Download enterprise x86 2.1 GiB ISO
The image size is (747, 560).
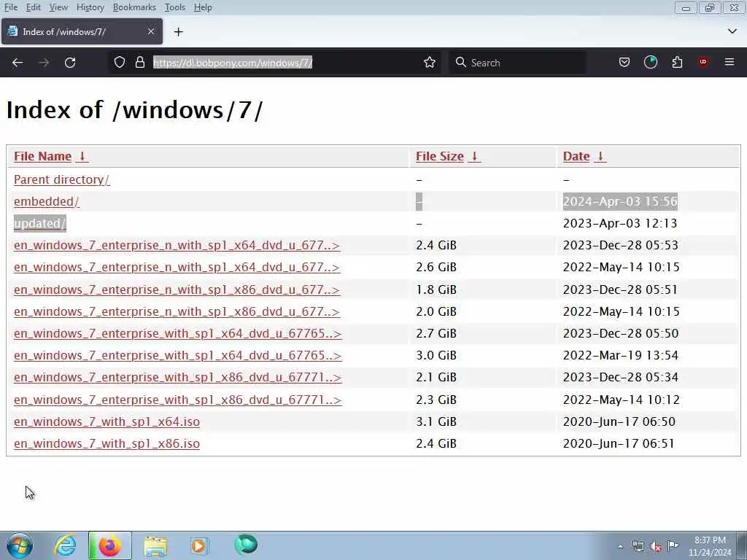(178, 377)
